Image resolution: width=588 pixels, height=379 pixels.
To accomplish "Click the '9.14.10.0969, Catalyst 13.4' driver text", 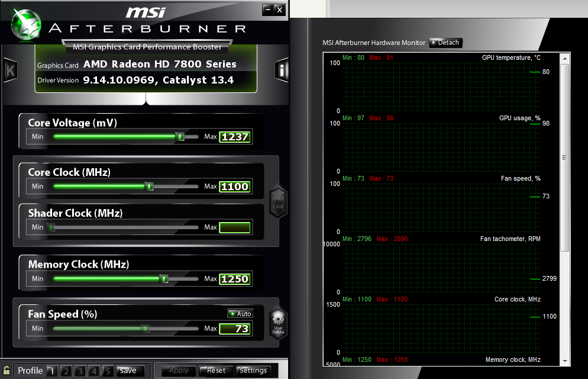I will click(x=159, y=81).
